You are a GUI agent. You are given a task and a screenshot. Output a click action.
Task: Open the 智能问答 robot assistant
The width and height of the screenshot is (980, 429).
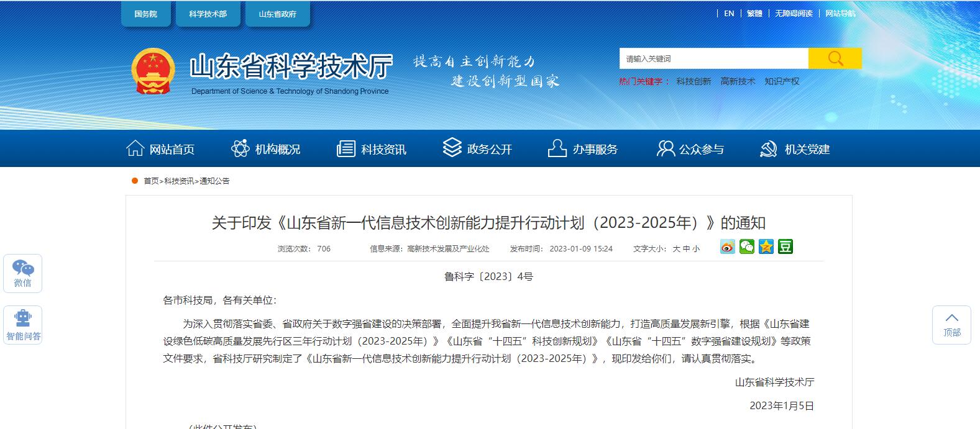pyautogui.click(x=23, y=325)
